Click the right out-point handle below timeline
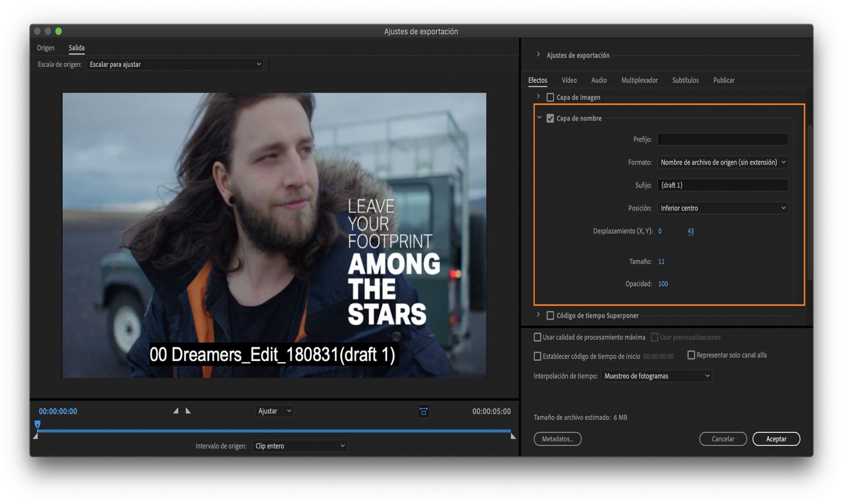The image size is (843, 504). pos(513,436)
